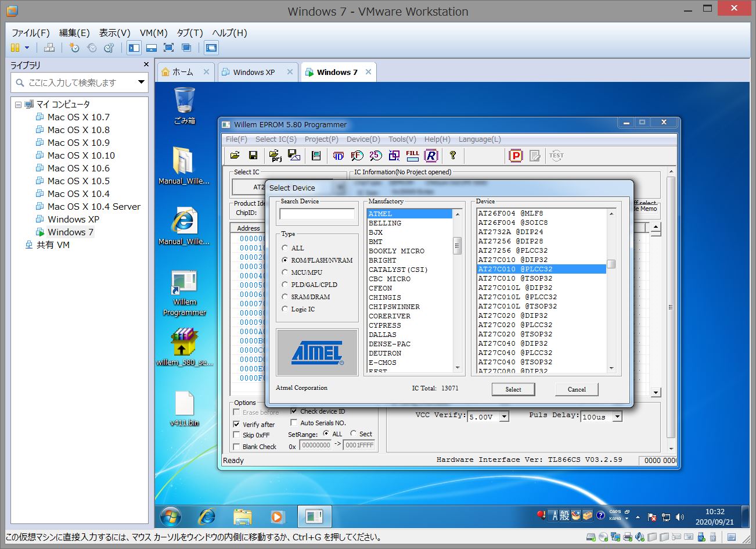Select the MCU/MPU radio button
This screenshot has width=756, height=549.
coord(285,272)
